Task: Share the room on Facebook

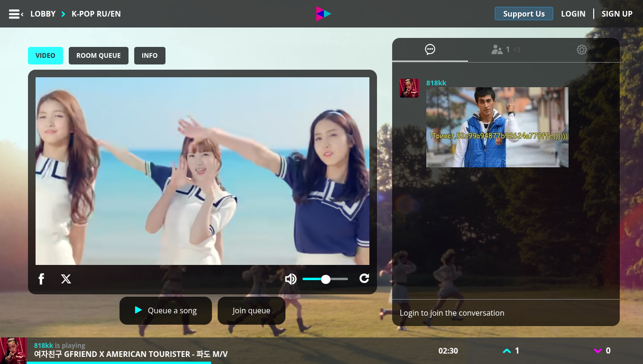Action: point(41,279)
